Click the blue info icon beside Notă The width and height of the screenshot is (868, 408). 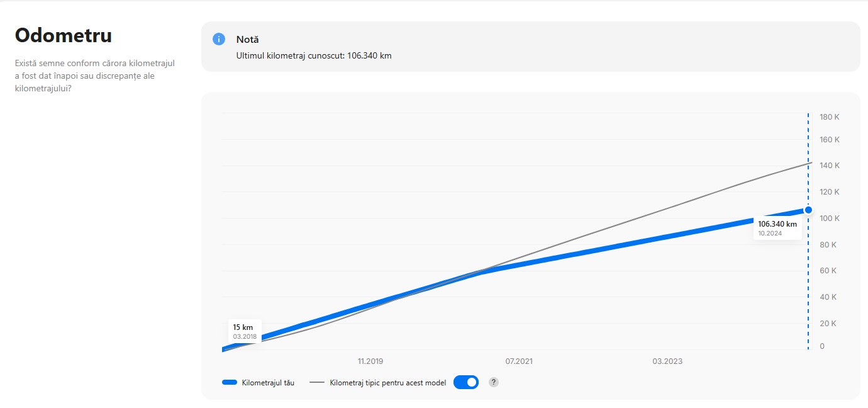pyautogui.click(x=218, y=39)
